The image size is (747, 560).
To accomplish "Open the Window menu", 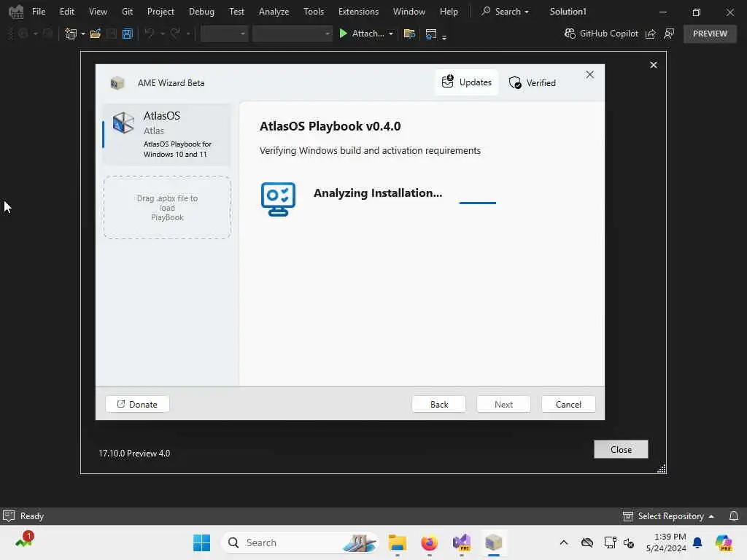I will coord(409,12).
